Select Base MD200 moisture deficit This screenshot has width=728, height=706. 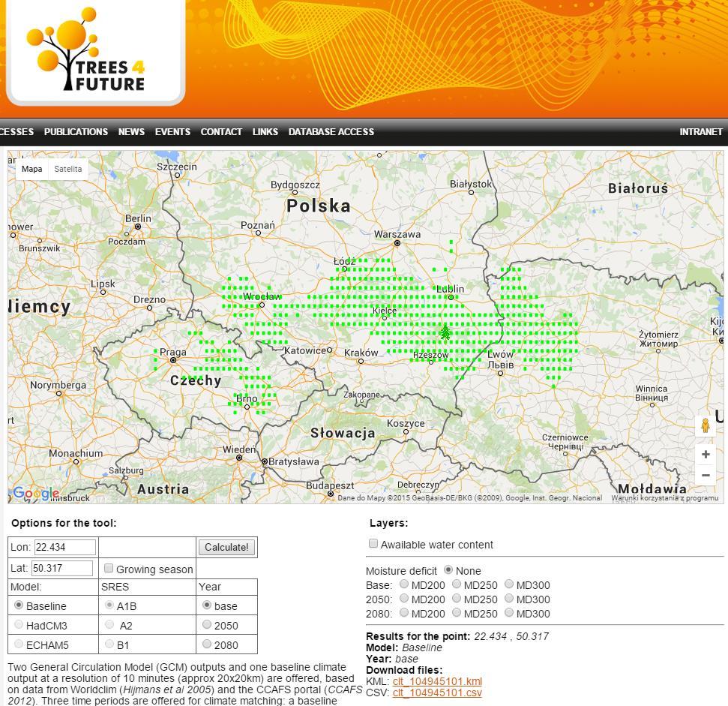click(404, 584)
